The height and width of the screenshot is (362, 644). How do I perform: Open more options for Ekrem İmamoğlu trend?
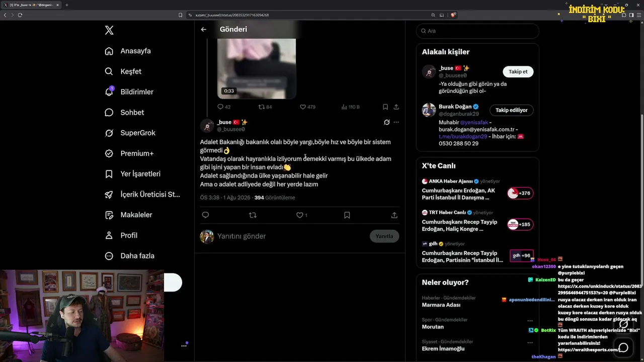[530, 342]
